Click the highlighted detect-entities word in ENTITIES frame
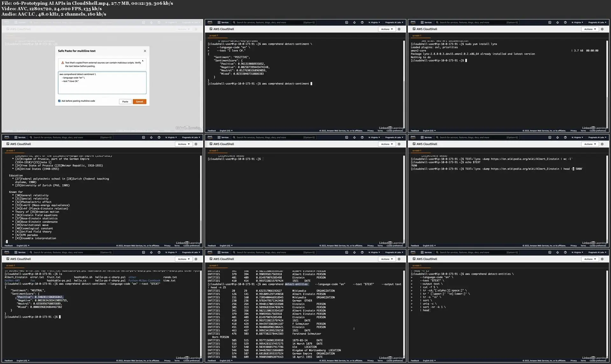The image size is (611, 364). click(x=296, y=284)
